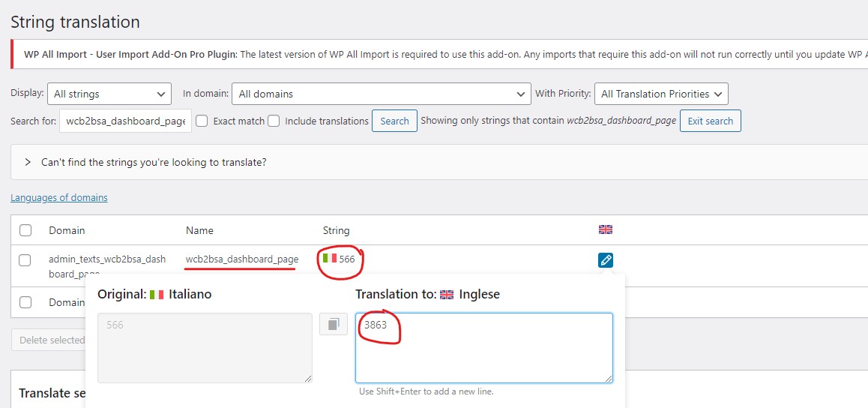Tick the Include translations checkbox
The height and width of the screenshot is (408, 868).
click(x=274, y=121)
